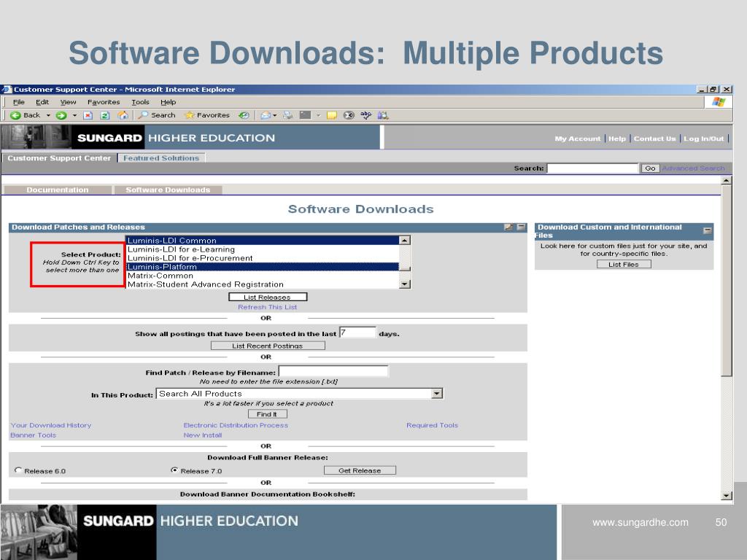Switch to Customer Support Center tab

click(59, 157)
